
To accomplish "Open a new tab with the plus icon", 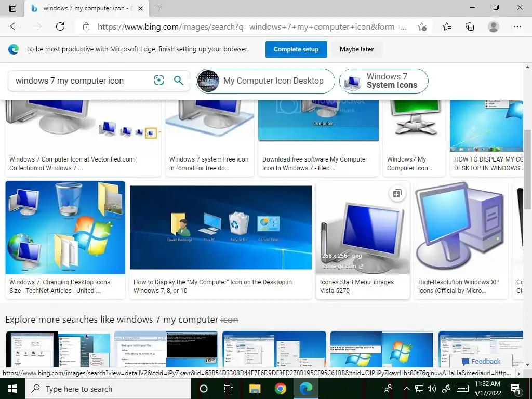I will coord(158,8).
